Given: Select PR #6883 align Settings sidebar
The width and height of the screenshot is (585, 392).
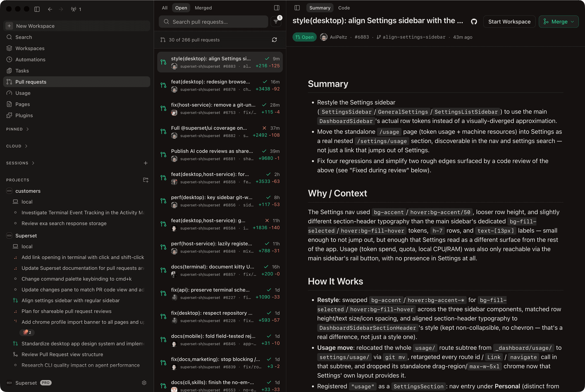Looking at the screenshot, I should coord(220,62).
